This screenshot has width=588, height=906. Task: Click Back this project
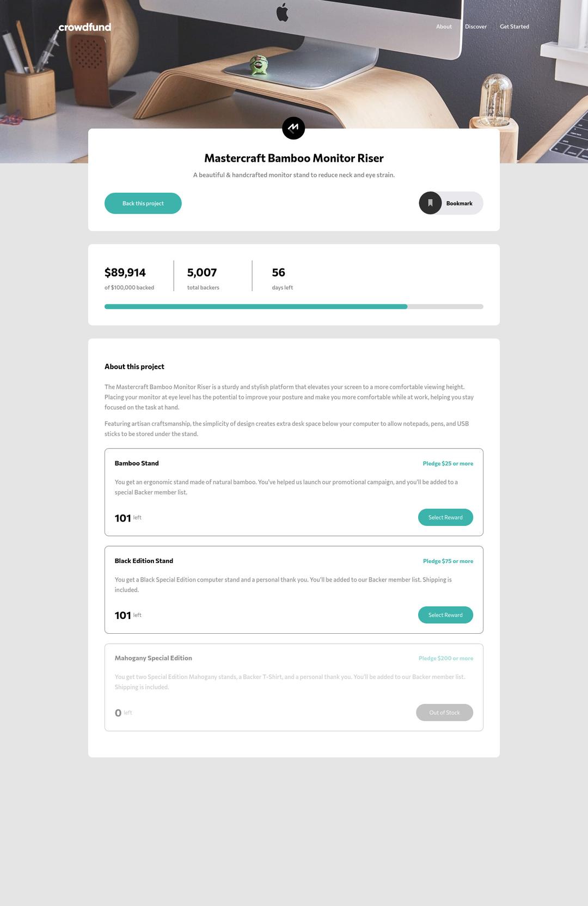pos(143,203)
